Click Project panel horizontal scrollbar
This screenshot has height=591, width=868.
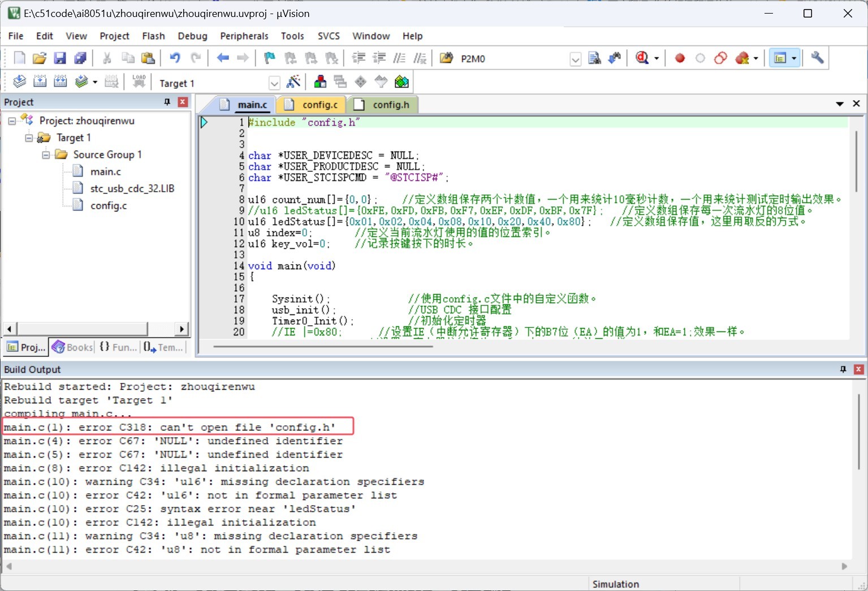point(82,329)
